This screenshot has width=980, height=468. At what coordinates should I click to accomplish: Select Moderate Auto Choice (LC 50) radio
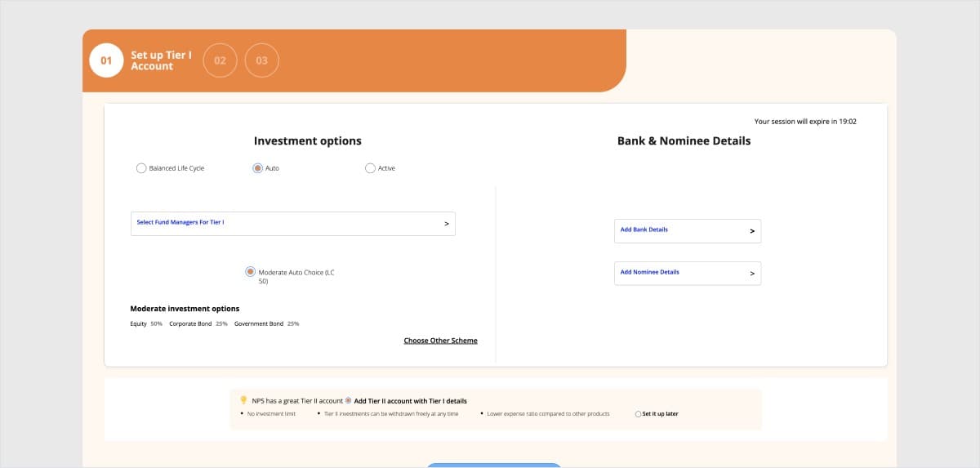pos(250,272)
